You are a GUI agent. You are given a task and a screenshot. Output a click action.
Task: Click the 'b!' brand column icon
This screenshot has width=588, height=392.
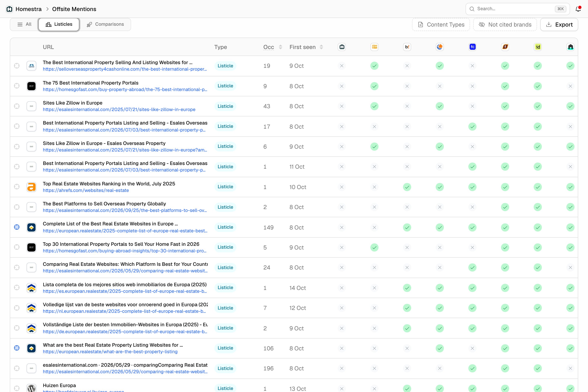click(407, 47)
